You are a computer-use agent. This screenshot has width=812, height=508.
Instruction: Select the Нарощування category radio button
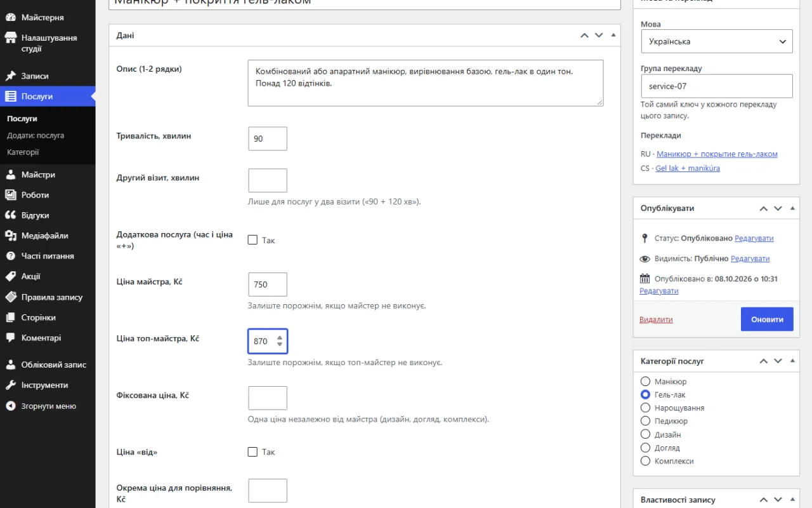645,408
